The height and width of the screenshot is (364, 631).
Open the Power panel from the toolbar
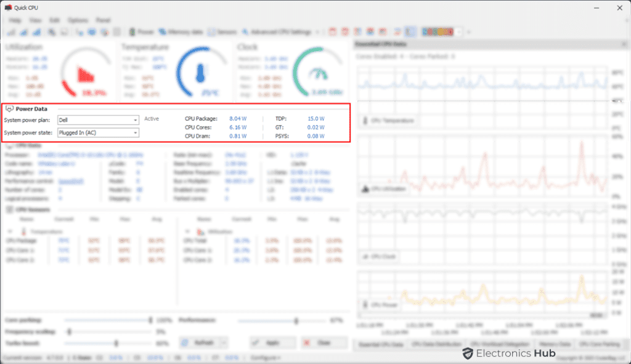[142, 31]
